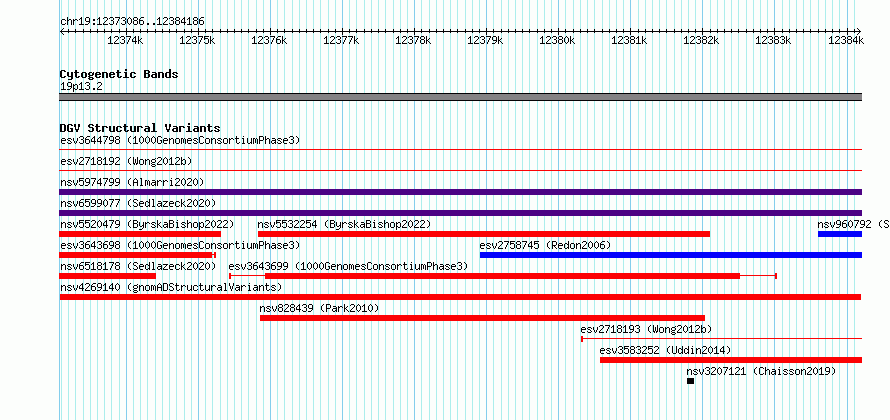Click the esv3643698 red bar

point(138,255)
